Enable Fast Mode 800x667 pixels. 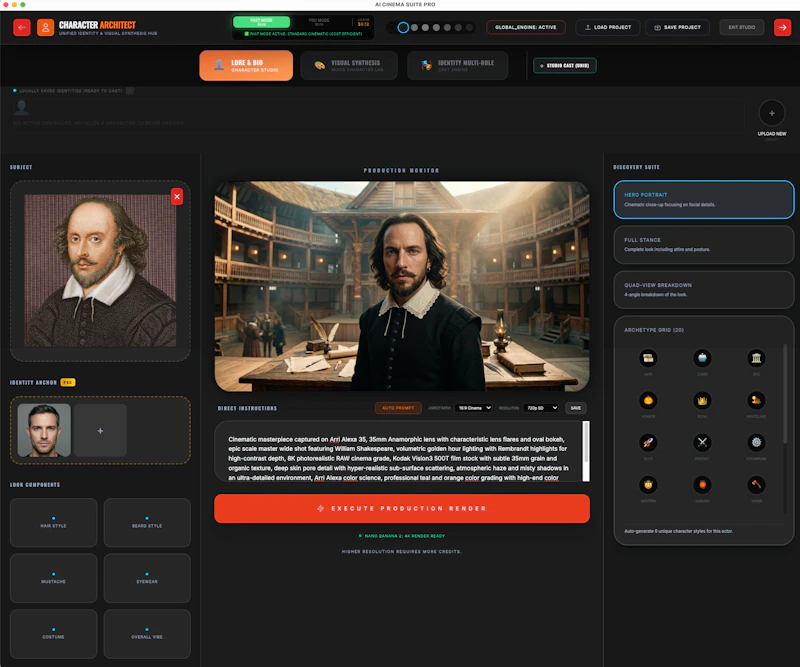(x=261, y=22)
